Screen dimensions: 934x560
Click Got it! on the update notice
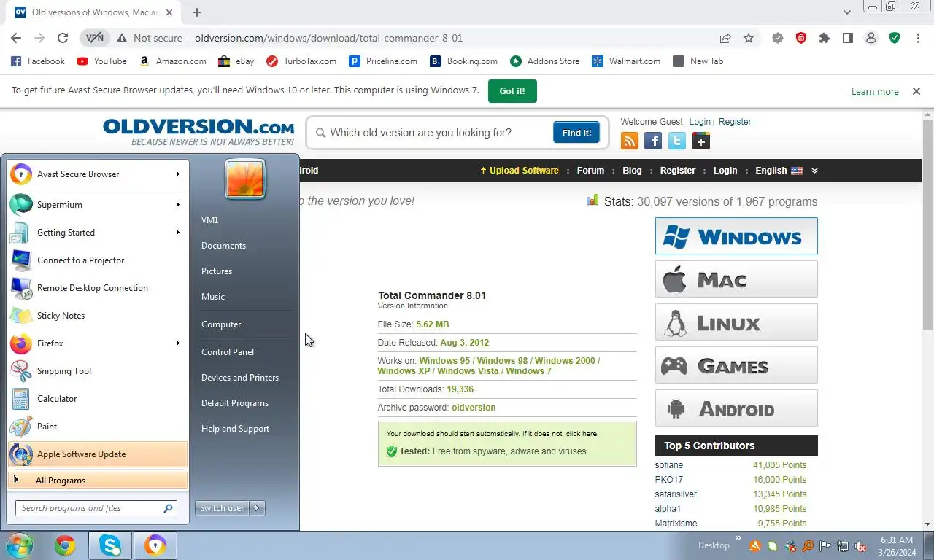pos(512,91)
